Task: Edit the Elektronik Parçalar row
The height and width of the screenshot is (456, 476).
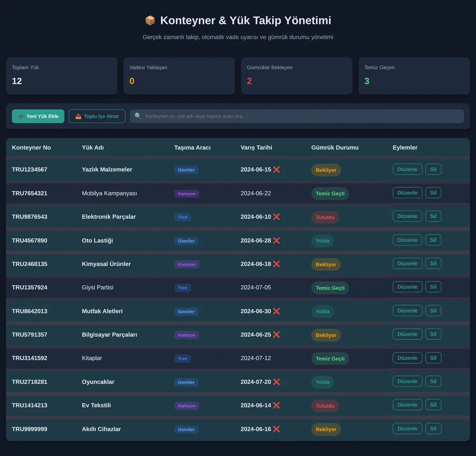Action: 407,216
